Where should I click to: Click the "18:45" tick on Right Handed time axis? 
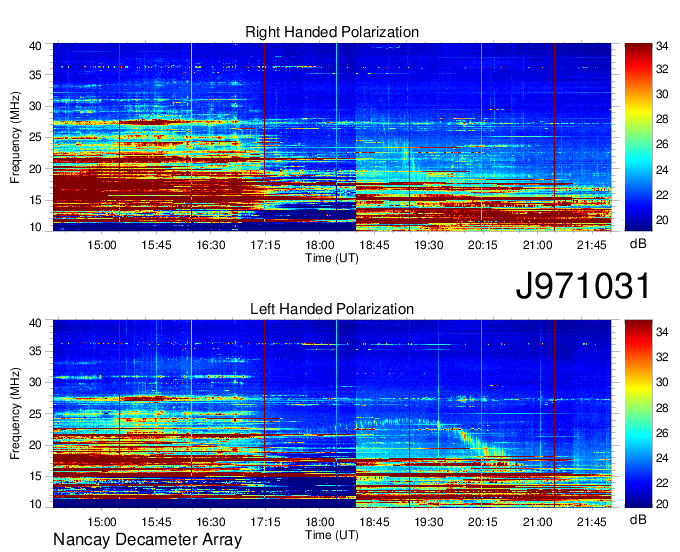[x=374, y=245]
